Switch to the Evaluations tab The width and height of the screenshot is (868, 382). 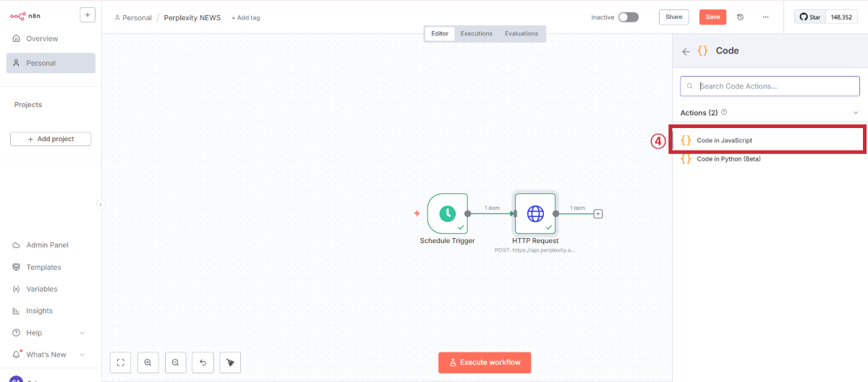point(522,34)
